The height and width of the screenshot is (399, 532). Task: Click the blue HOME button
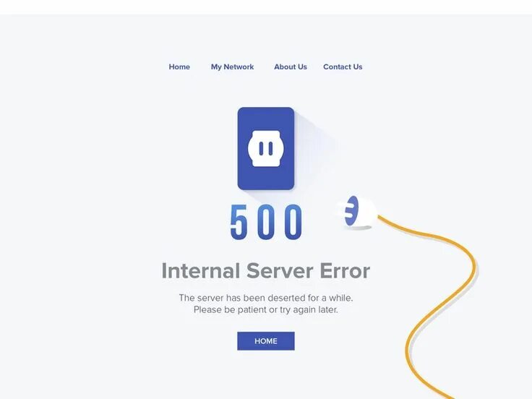(266, 341)
